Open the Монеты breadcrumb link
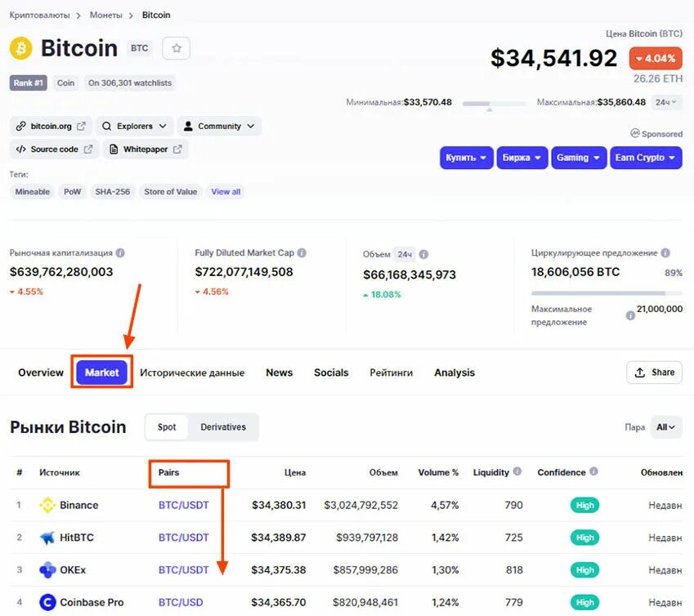 105,15
